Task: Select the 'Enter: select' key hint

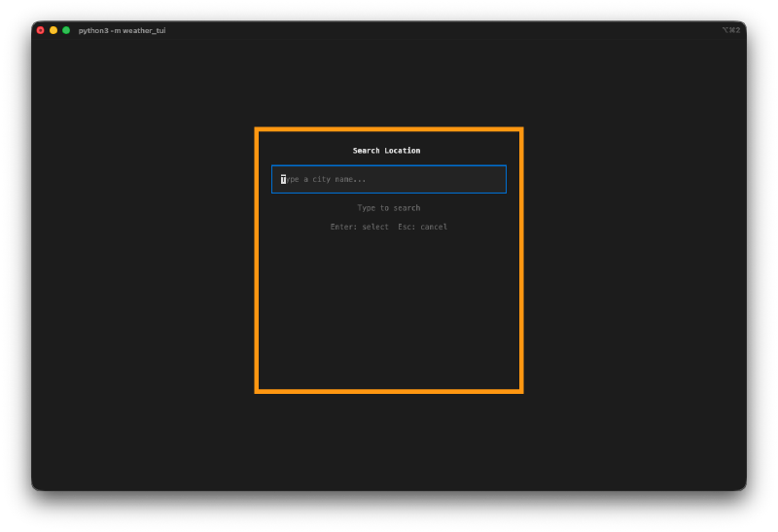Action: [359, 228]
